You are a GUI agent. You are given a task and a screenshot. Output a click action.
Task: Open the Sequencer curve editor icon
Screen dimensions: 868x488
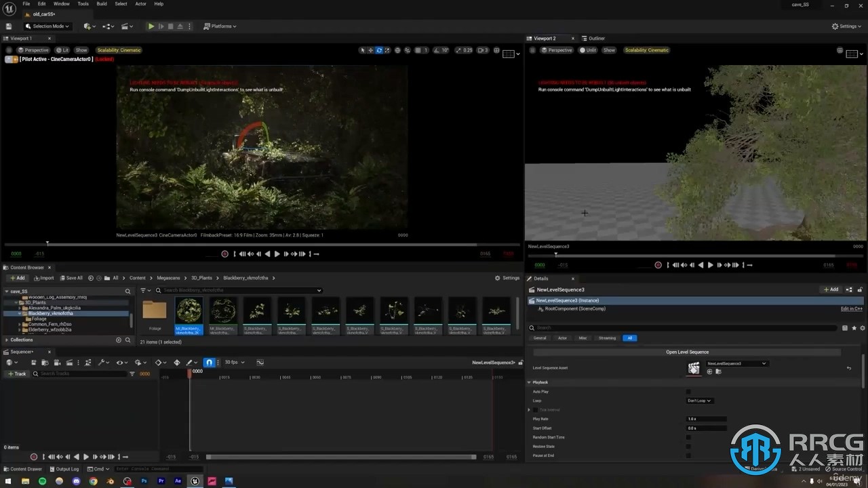click(260, 363)
